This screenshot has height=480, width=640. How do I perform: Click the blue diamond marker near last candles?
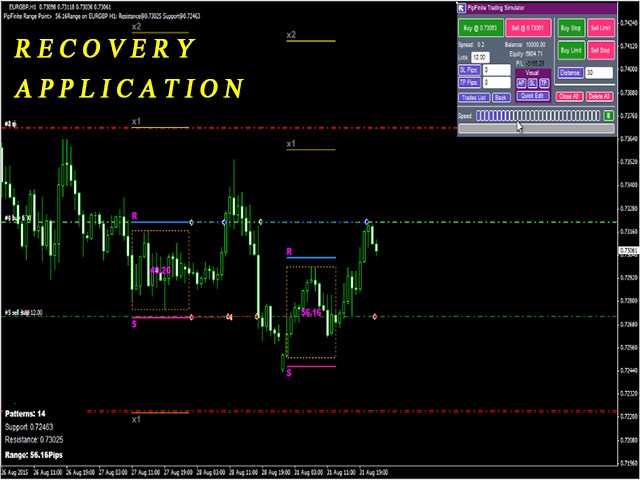pyautogui.click(x=367, y=222)
